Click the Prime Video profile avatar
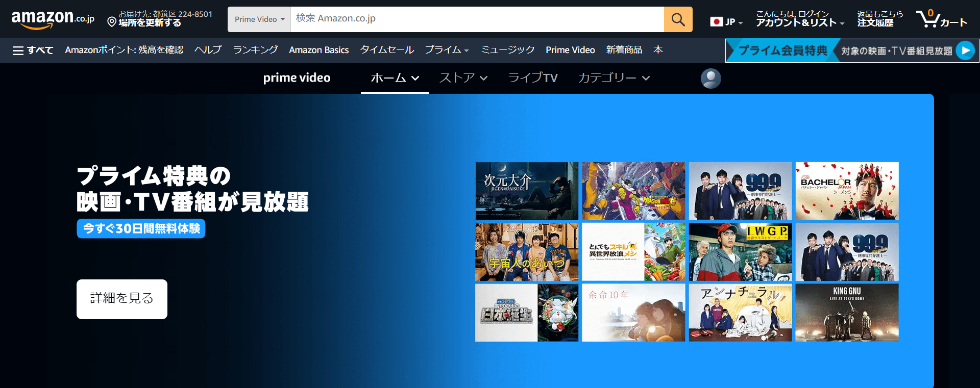Viewport: 980px width, 388px height. pos(710,78)
